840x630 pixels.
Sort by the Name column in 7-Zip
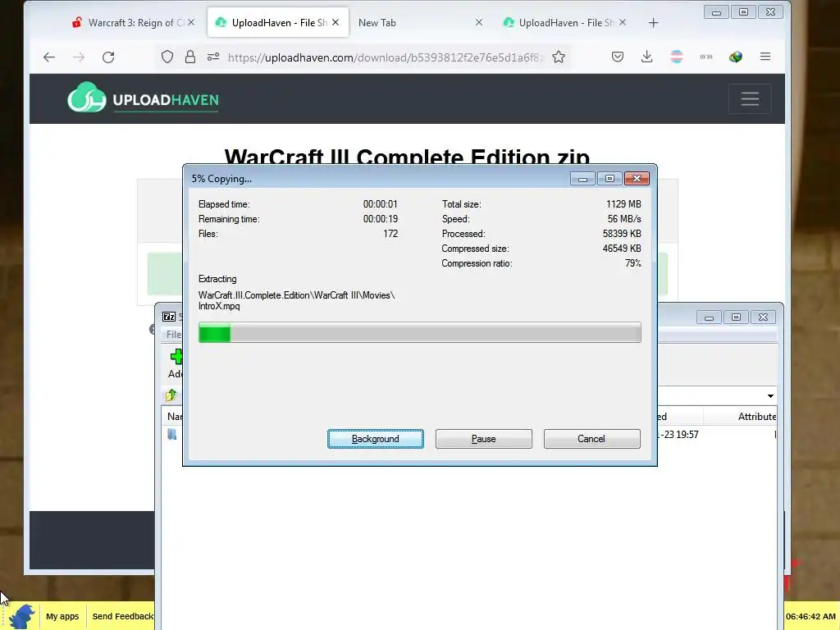pos(174,416)
